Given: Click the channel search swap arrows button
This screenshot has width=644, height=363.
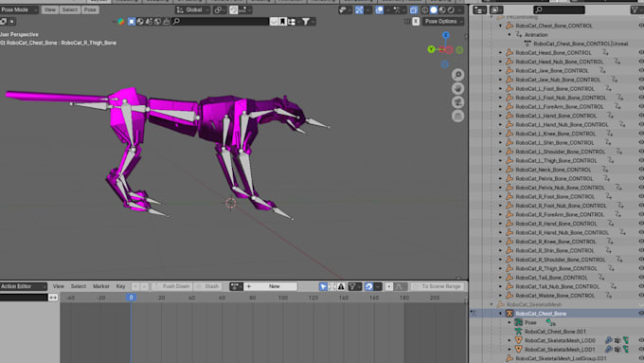Looking at the screenshot, I should pos(53,298).
